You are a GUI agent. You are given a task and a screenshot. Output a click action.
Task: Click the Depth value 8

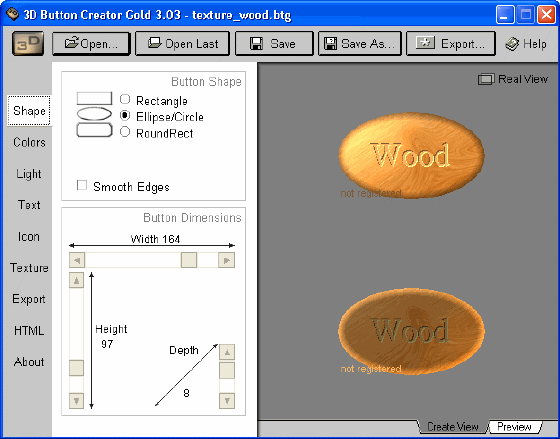click(186, 393)
